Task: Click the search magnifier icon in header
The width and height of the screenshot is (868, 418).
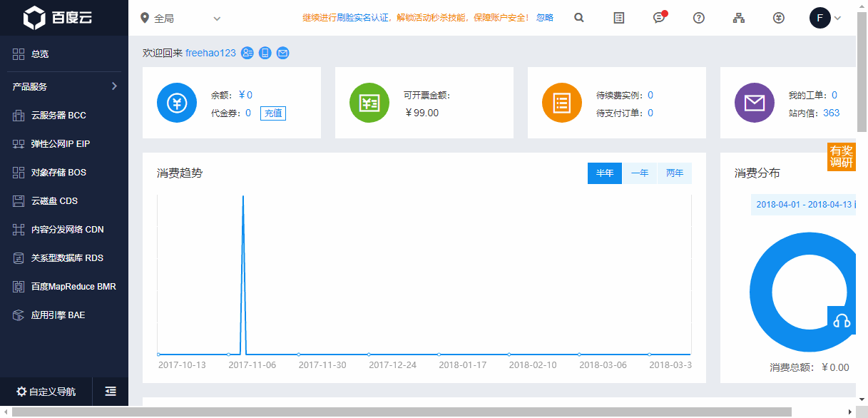Action: tap(579, 18)
